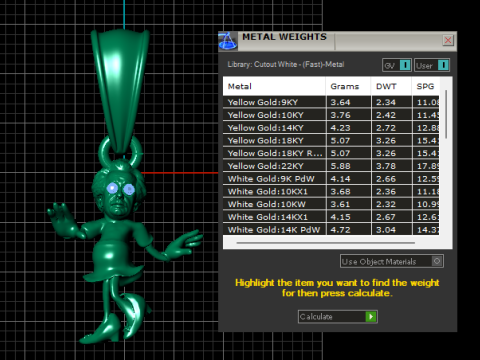Click the horizontal scrollbar under metals table

pyautogui.click(x=326, y=243)
